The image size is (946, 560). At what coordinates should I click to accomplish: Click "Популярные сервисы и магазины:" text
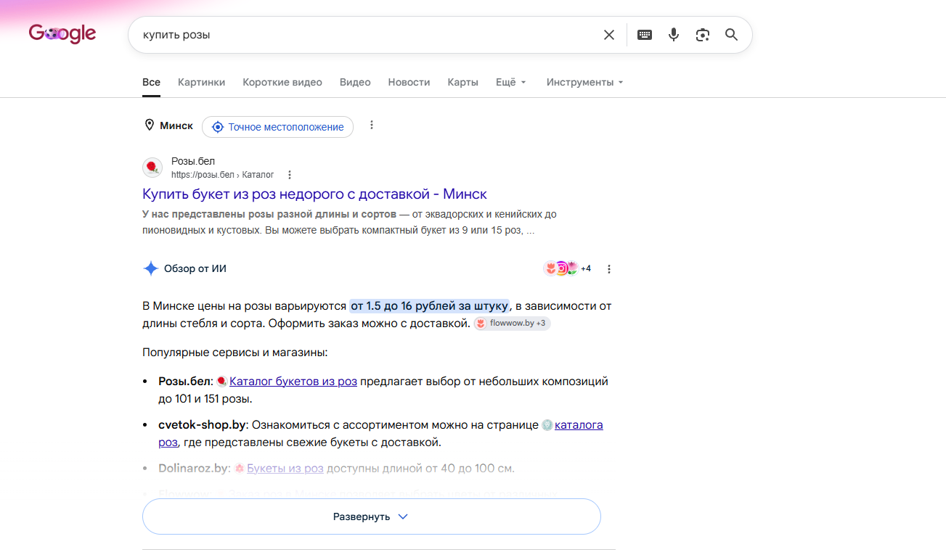(235, 353)
